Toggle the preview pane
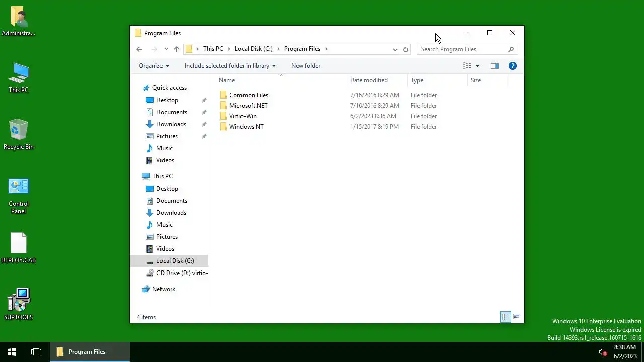Viewport: 644px width, 362px height. click(495, 66)
